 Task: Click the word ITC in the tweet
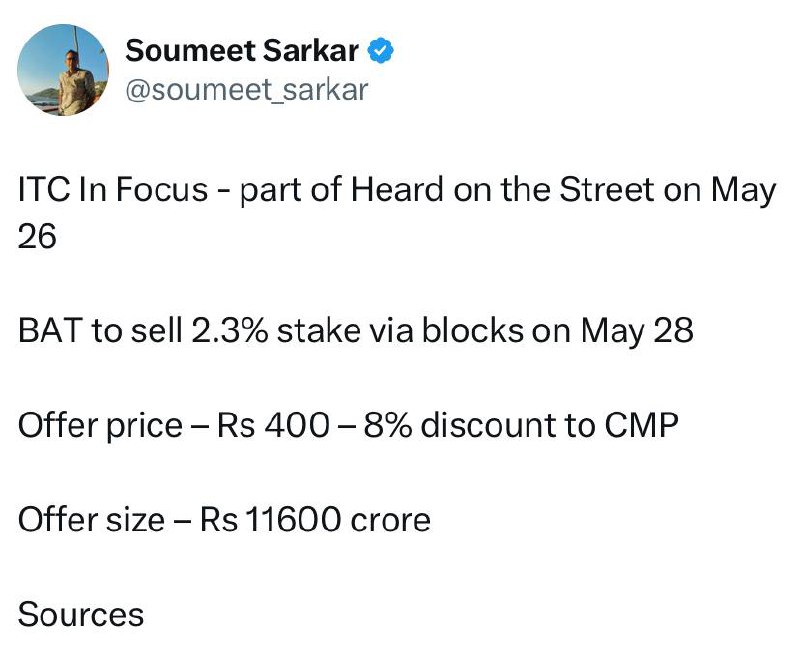(44, 189)
